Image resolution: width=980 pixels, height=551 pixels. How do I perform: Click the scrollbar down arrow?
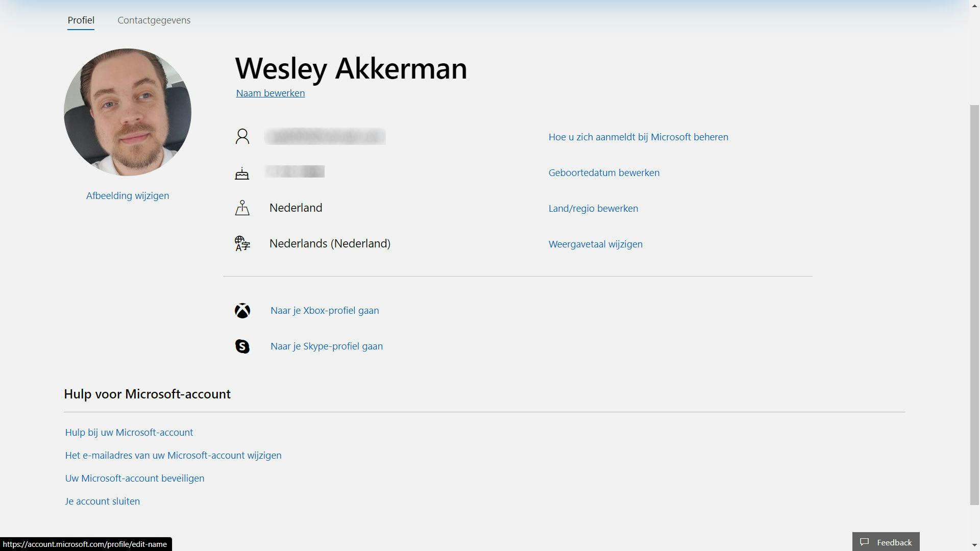point(974,545)
